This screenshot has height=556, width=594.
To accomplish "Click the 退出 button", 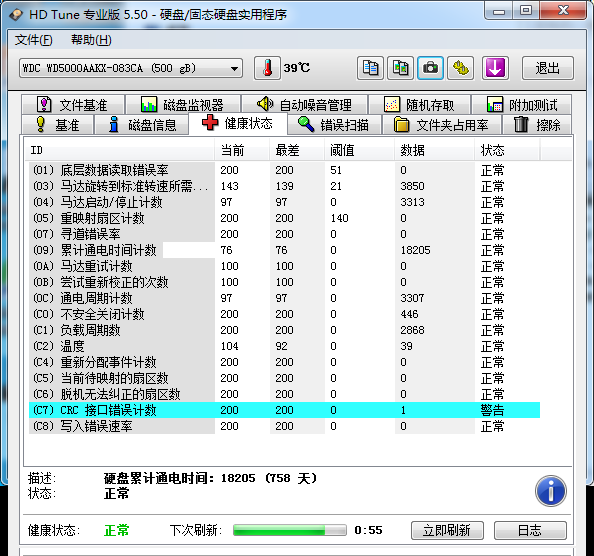I will coord(548,68).
